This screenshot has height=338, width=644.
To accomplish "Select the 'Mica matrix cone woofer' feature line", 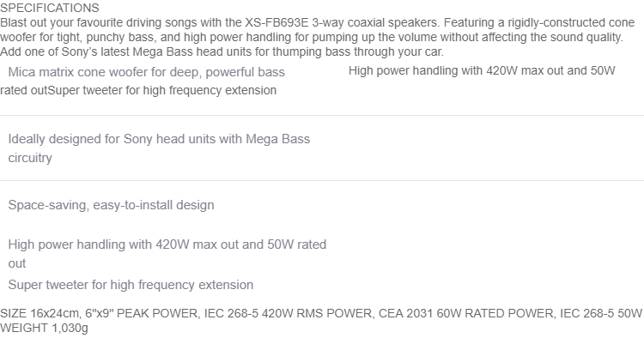I will coord(146,72).
